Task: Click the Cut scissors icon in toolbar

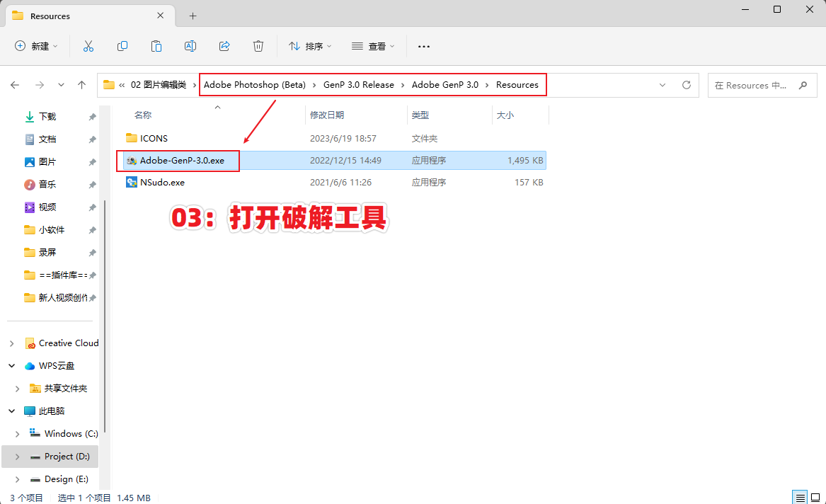Action: point(88,46)
